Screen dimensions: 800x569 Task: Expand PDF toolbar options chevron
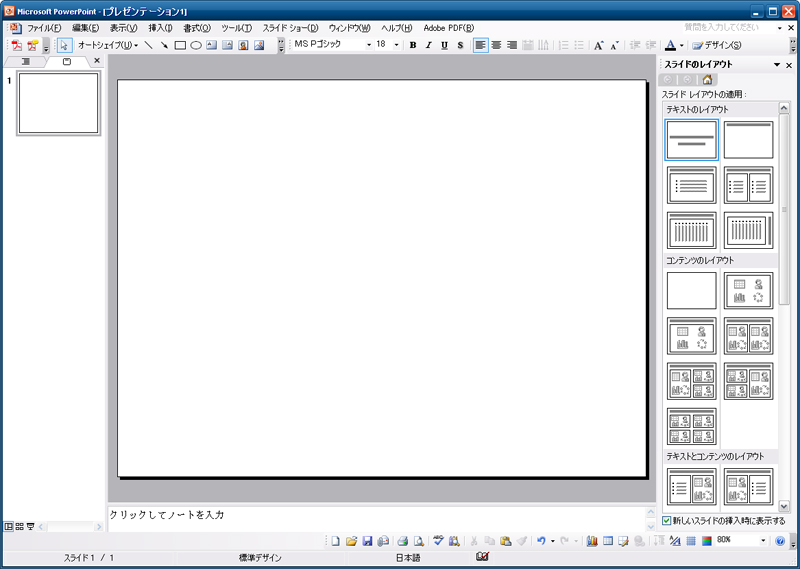tap(46, 46)
